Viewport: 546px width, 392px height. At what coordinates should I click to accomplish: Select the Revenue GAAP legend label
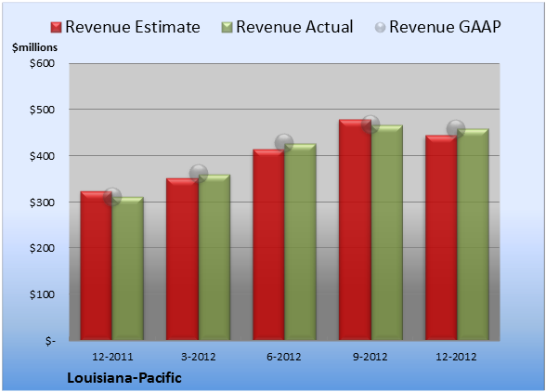click(x=446, y=27)
